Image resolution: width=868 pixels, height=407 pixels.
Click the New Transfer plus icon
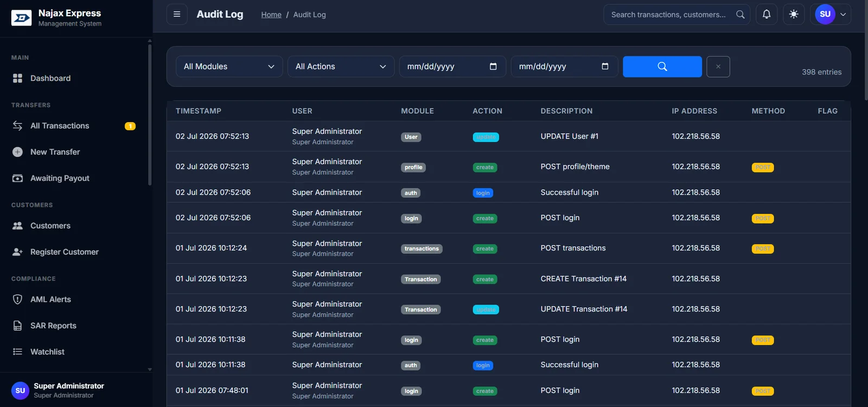17,152
